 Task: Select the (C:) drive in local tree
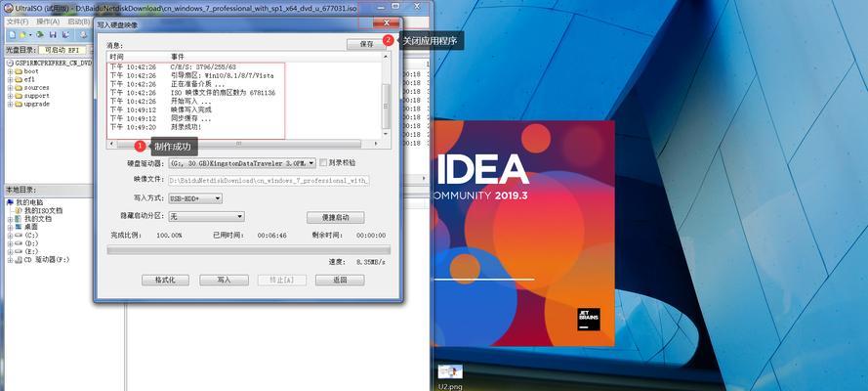(26, 236)
